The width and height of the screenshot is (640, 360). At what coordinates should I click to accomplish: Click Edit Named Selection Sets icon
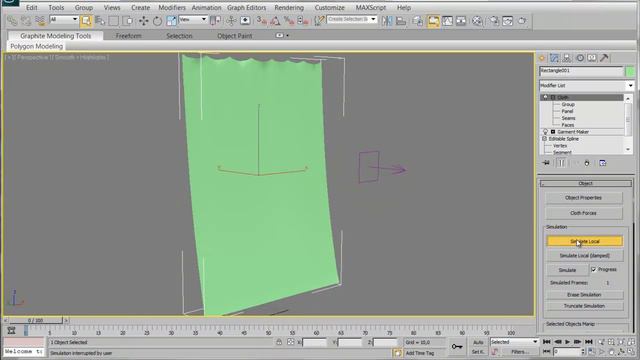click(x=320, y=20)
